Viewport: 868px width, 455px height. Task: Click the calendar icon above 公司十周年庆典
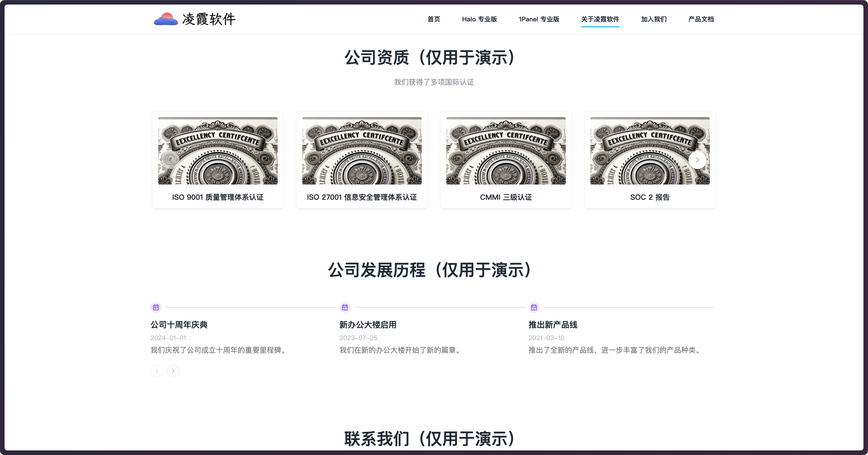(156, 307)
